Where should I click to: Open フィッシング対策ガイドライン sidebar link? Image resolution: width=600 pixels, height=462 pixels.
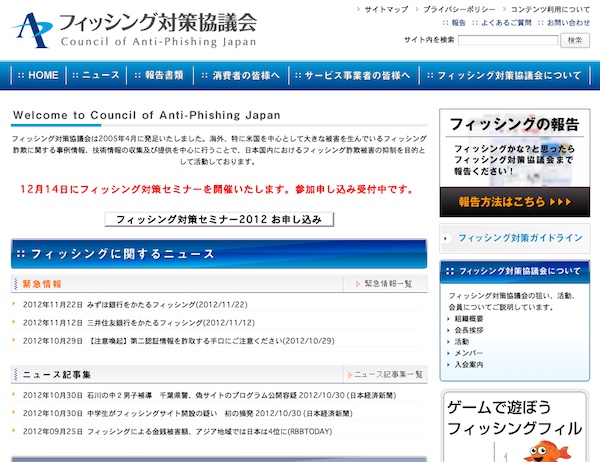(519, 238)
